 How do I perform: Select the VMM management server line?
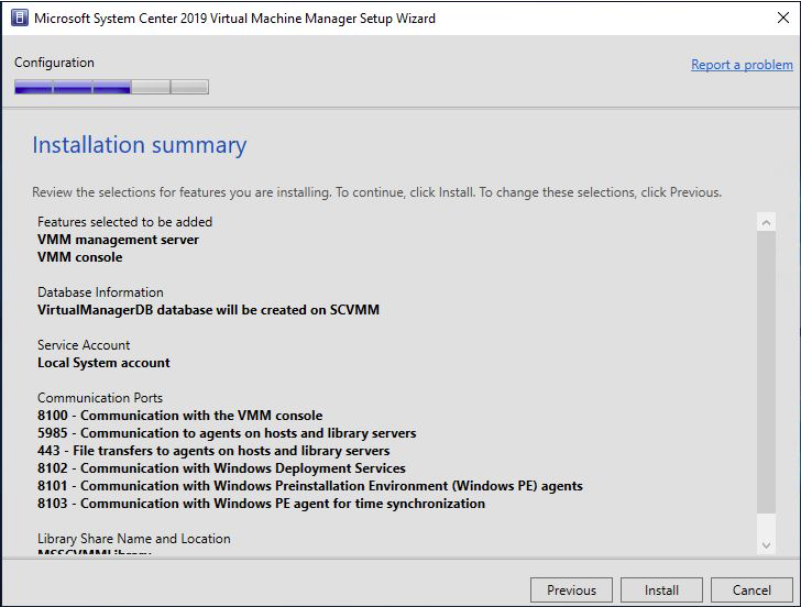[118, 240]
